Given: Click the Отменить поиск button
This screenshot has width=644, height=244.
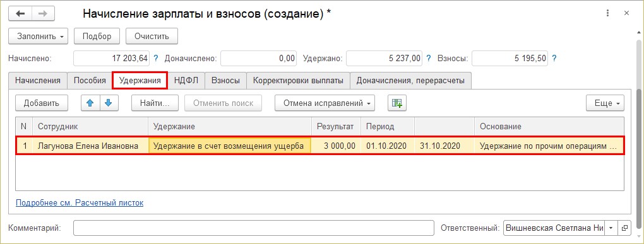Looking at the screenshot, I should click(224, 103).
